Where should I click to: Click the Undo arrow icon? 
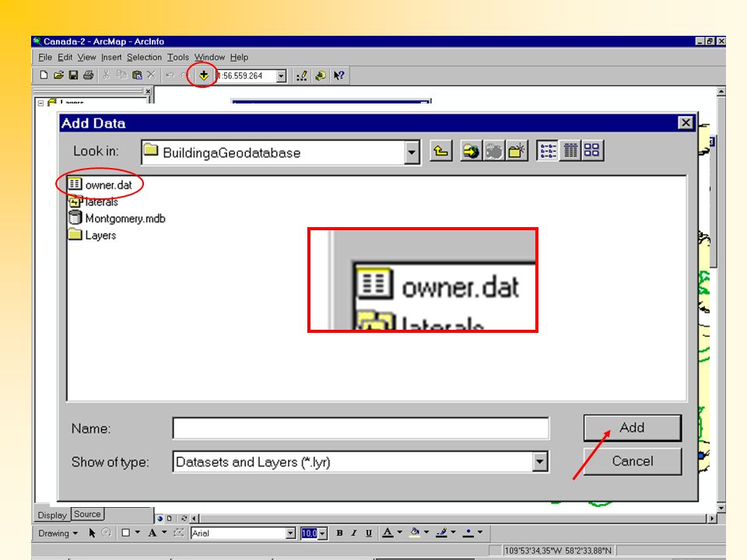[x=170, y=75]
